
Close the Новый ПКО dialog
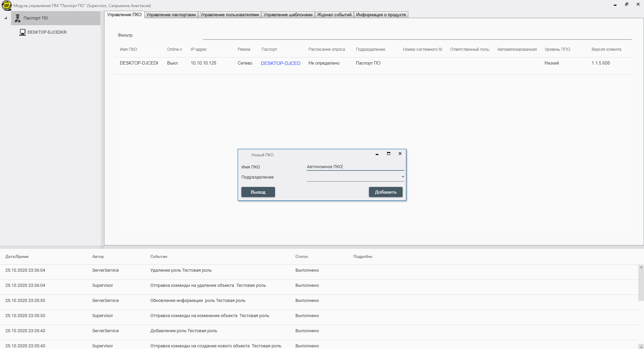[400, 154]
